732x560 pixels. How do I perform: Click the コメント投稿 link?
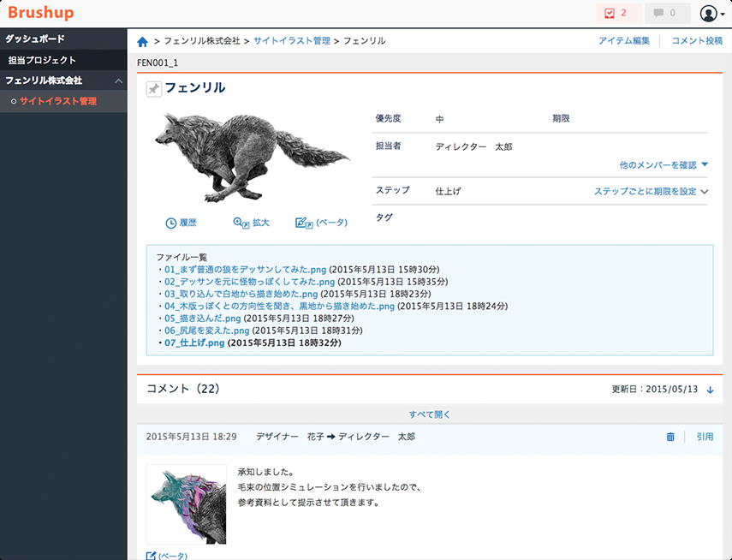[x=697, y=41]
